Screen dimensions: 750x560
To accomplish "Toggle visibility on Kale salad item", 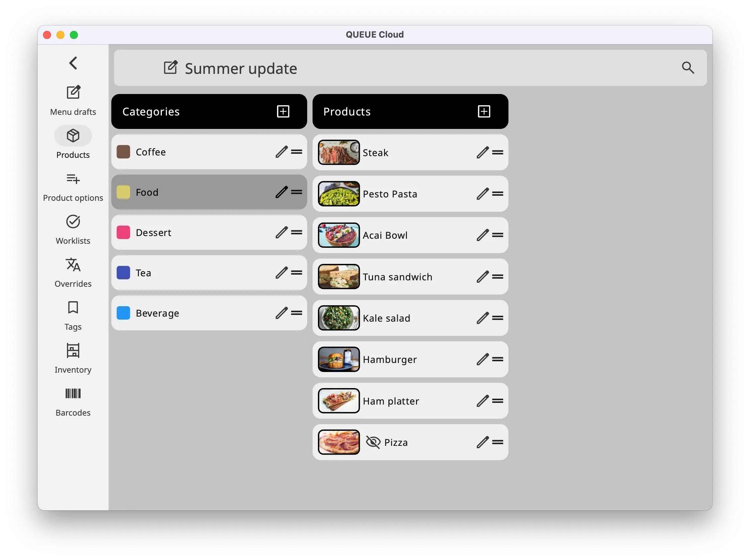I will (372, 318).
